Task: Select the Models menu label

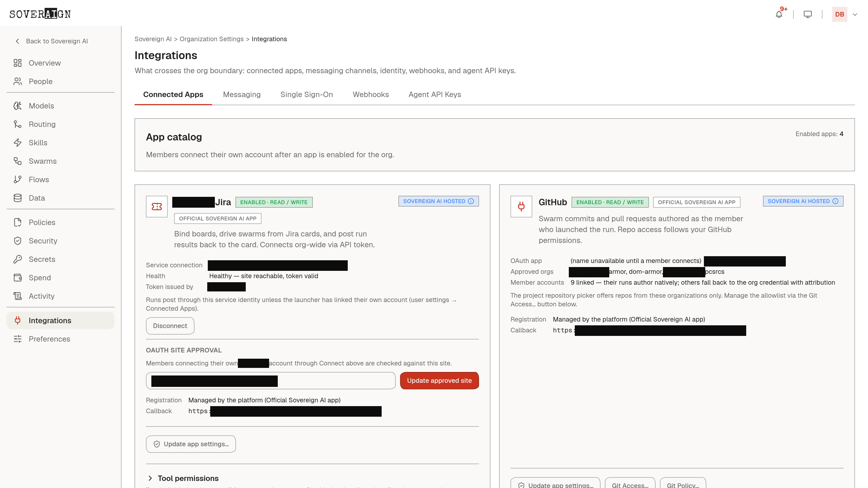Action: click(x=41, y=106)
